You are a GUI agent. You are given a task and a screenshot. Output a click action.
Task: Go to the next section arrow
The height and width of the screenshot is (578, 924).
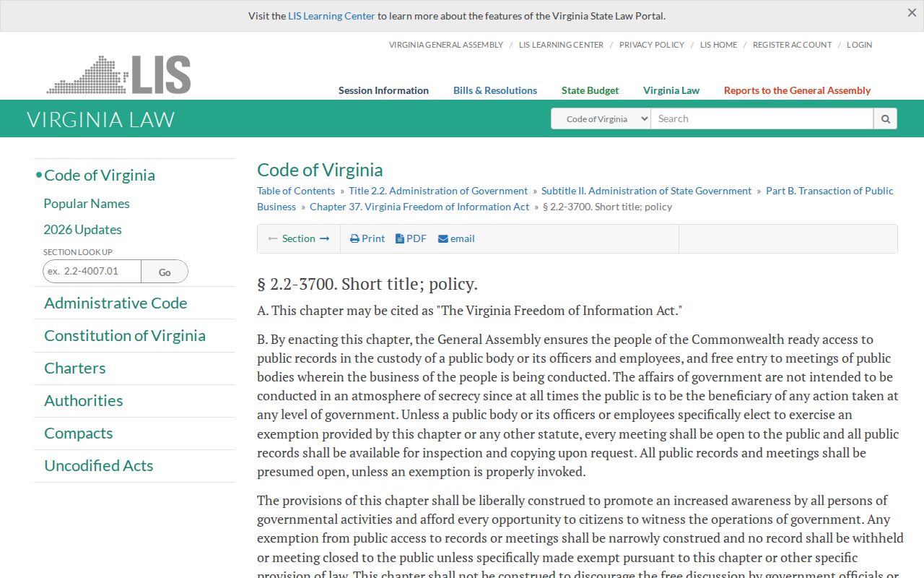[x=324, y=238]
